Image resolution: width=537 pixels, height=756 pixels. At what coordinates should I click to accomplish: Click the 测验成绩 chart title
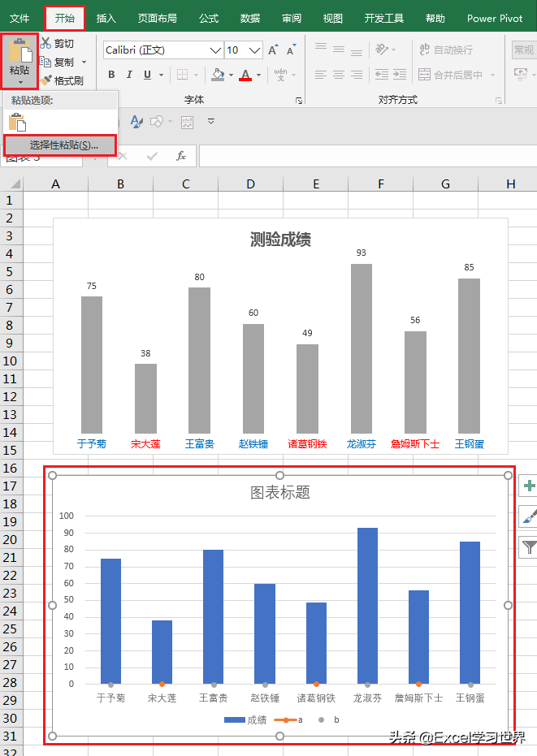coord(280,239)
